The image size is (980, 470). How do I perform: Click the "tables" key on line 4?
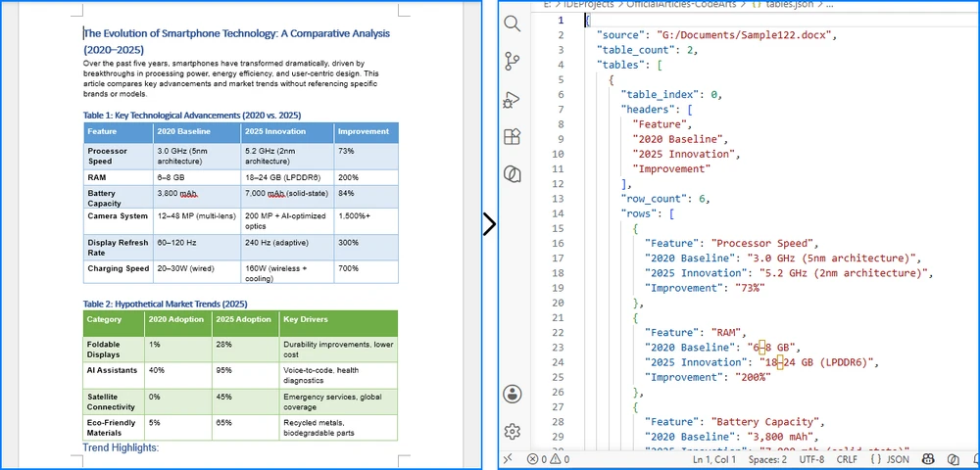620,65
